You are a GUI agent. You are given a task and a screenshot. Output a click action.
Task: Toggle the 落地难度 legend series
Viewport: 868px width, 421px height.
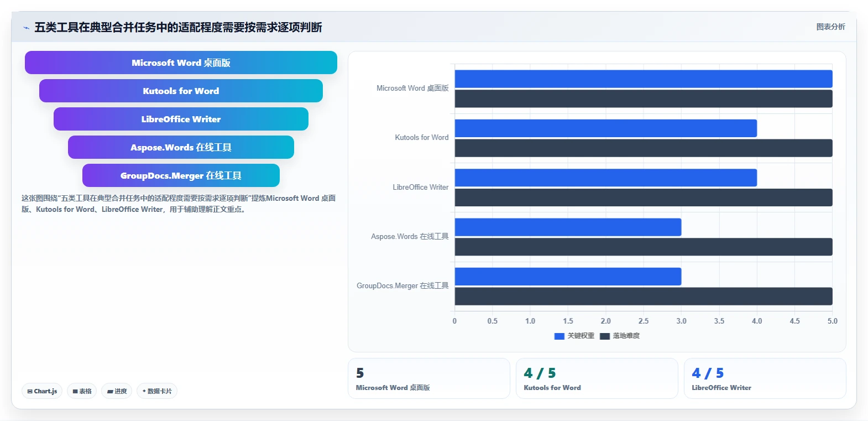[x=620, y=336]
